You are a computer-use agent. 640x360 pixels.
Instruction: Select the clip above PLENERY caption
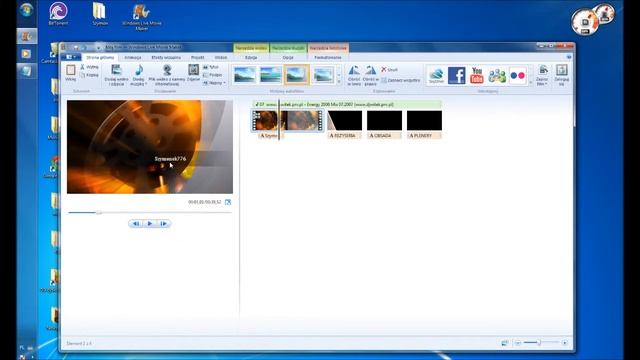(424, 120)
